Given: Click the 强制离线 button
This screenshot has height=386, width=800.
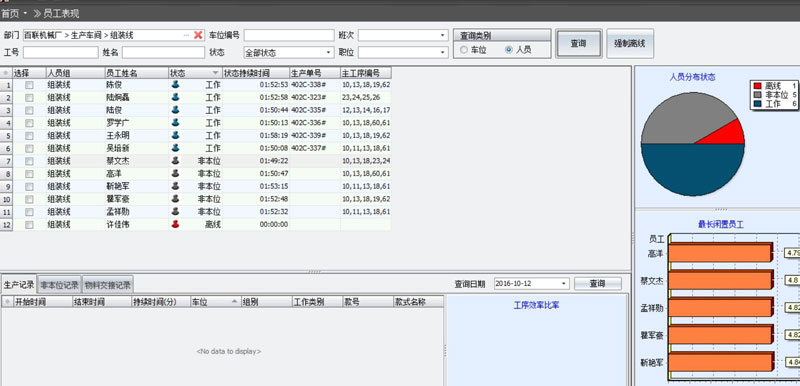Looking at the screenshot, I should pyautogui.click(x=630, y=43).
